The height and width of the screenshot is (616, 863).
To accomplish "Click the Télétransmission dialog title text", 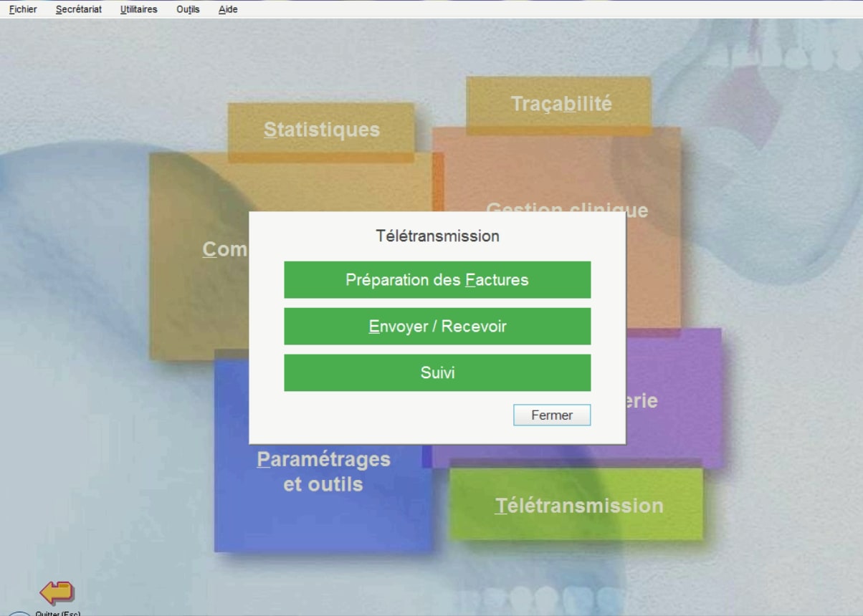I will pyautogui.click(x=437, y=236).
